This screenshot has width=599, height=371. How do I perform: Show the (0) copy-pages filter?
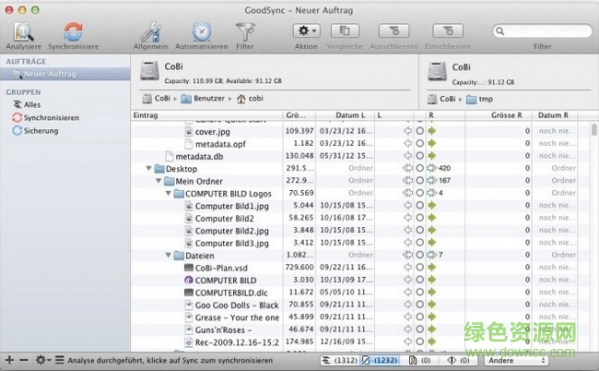coord(419,360)
